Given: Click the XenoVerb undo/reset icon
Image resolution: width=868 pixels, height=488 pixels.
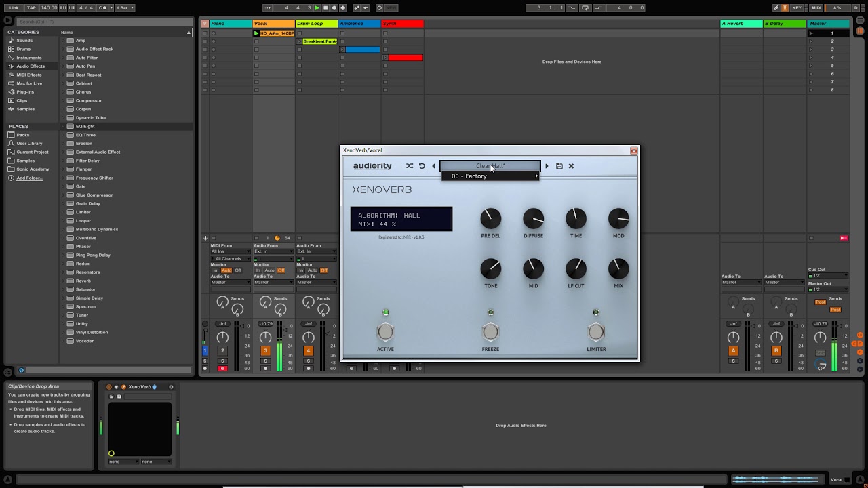Looking at the screenshot, I should 422,166.
